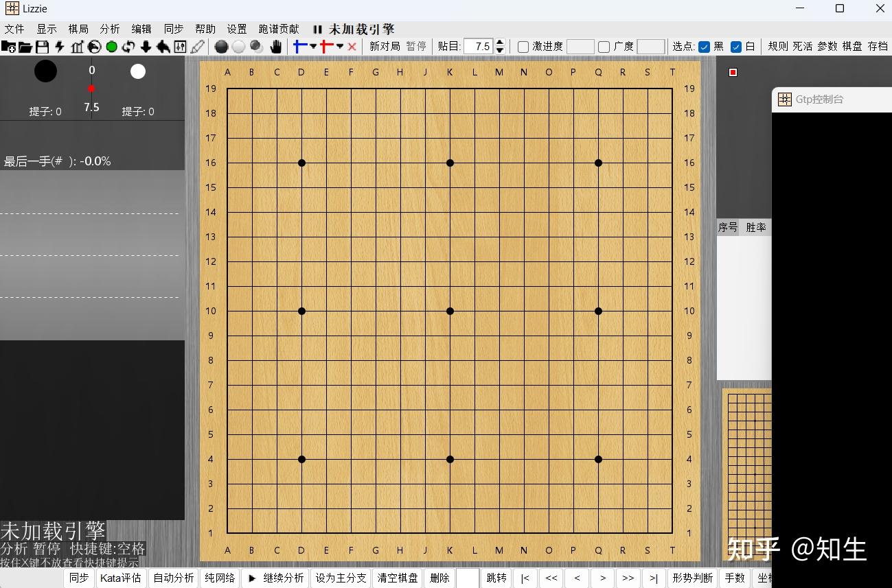Click the lightning engine icon
The image size is (892, 588).
[x=58, y=46]
